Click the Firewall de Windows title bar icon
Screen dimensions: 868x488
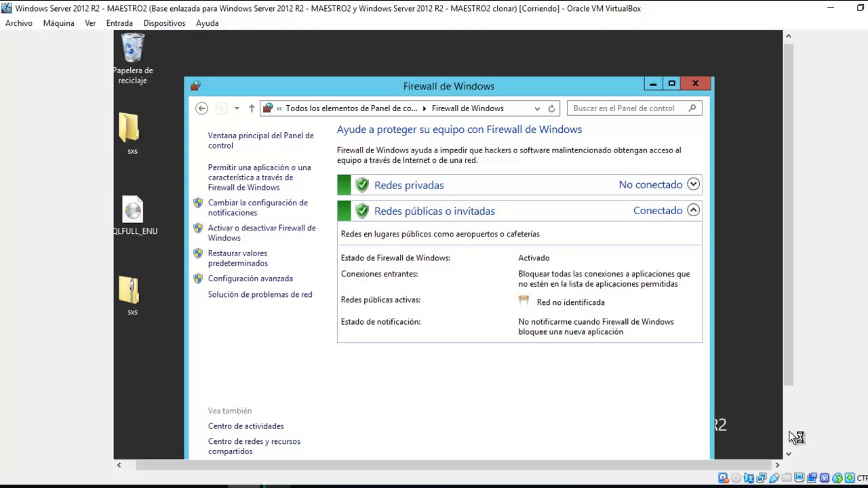point(195,86)
